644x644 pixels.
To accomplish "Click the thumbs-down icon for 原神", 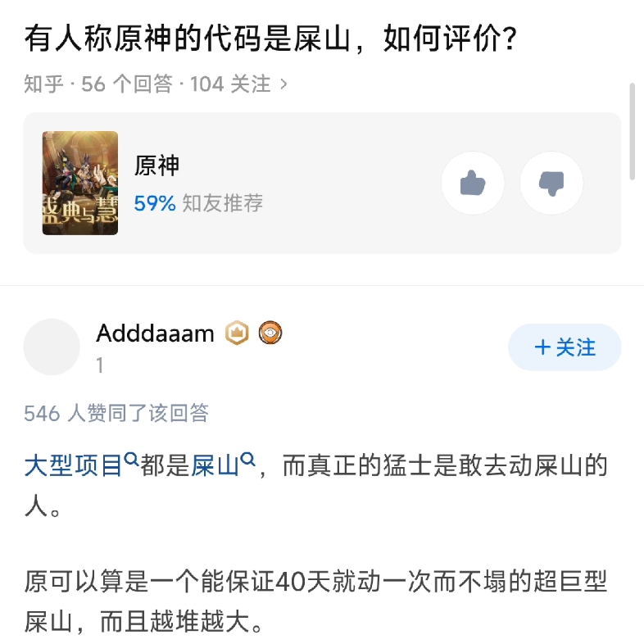I will [x=551, y=183].
